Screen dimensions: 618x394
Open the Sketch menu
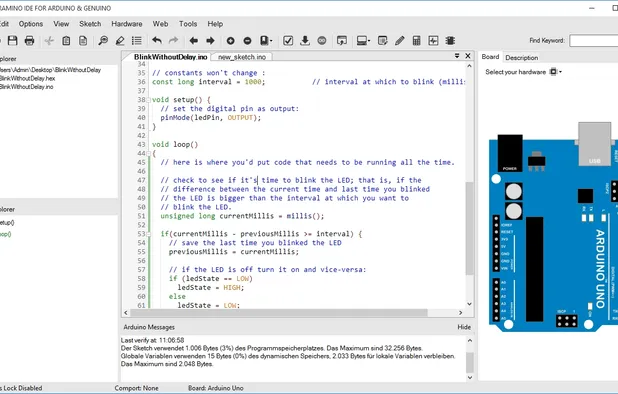90,24
